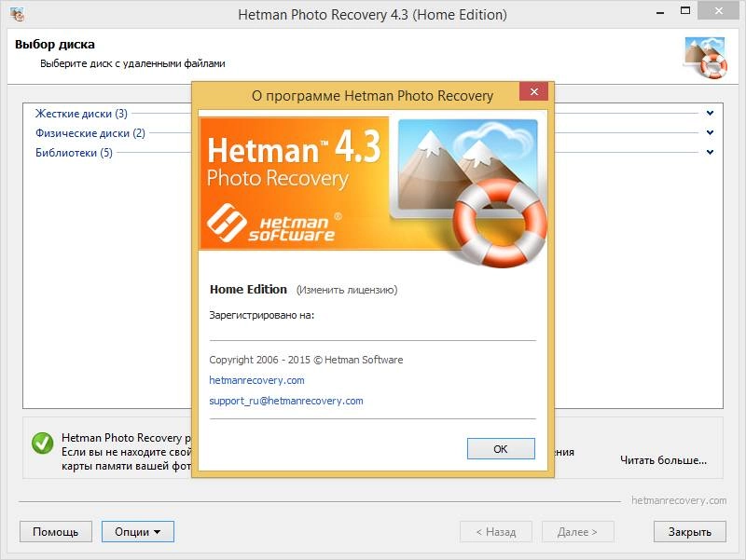Click the Зарегистрировано на: label
This screenshot has height=560, width=746.
pyautogui.click(x=262, y=315)
